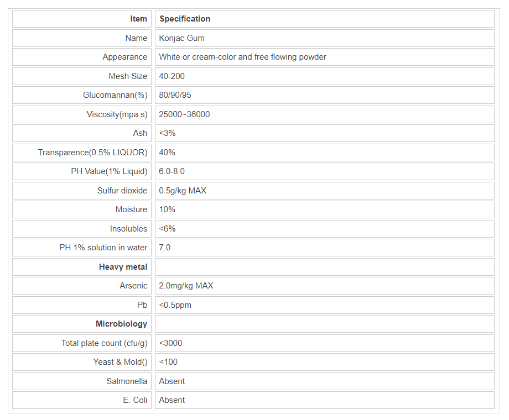The height and width of the screenshot is (420, 509).
Task: Click the Glucomannan(%) label cell
Action: point(115,95)
